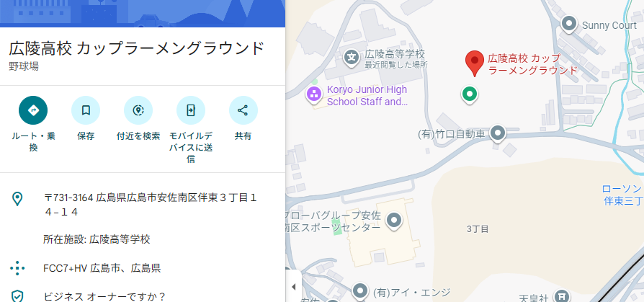Viewport: 644px width, 302px height.
Task: Click the Koryo Junior High School Staff label
Action: (x=367, y=95)
